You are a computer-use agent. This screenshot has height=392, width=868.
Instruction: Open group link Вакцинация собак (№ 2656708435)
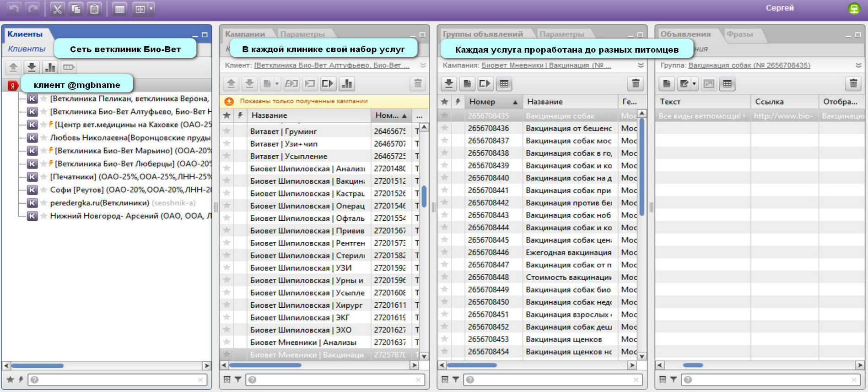pos(749,65)
